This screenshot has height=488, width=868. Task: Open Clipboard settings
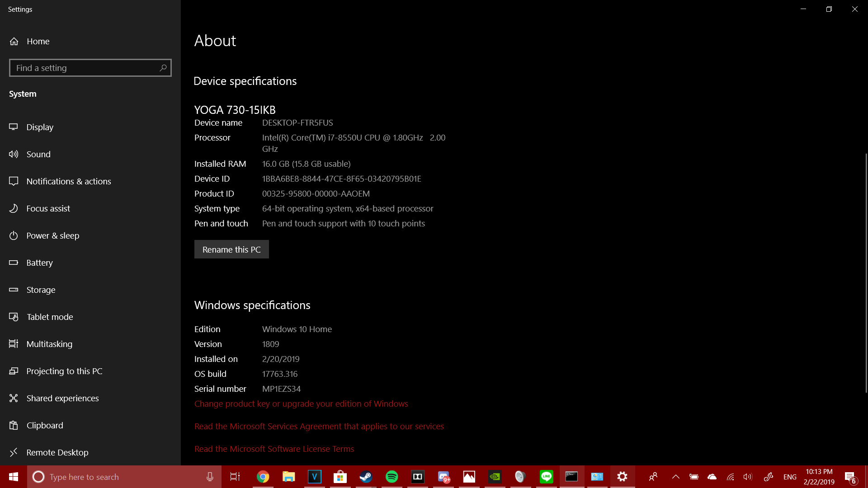[45, 425]
